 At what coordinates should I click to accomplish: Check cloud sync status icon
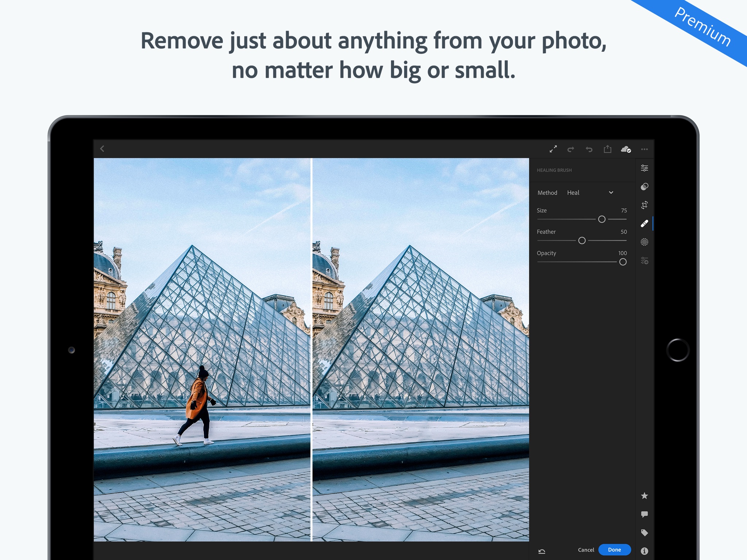click(626, 149)
